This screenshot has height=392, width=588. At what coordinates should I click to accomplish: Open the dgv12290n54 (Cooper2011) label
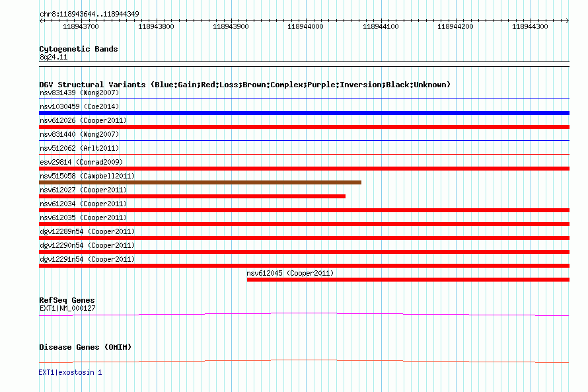87,245
